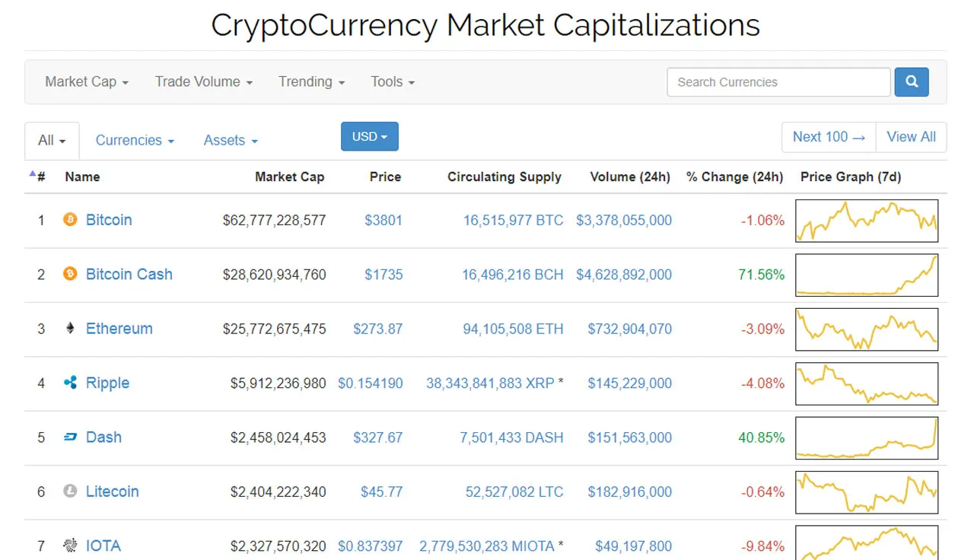
Task: Click Ripple price $0.154190
Action: tap(371, 383)
